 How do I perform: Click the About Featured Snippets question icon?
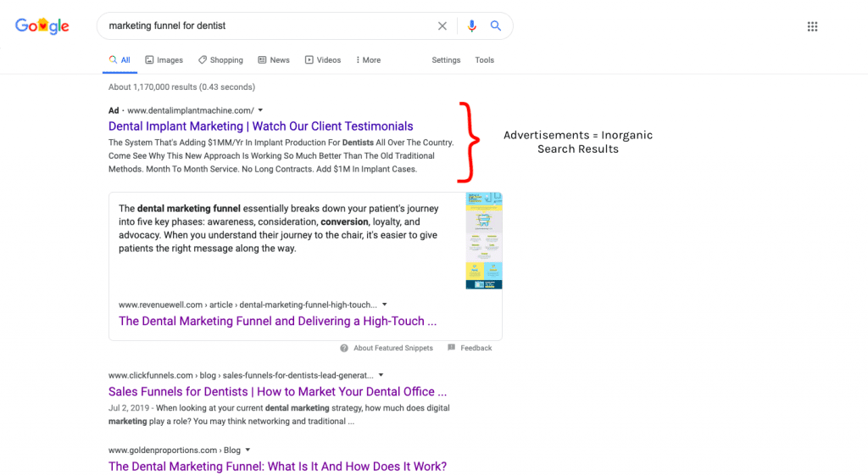coord(344,348)
